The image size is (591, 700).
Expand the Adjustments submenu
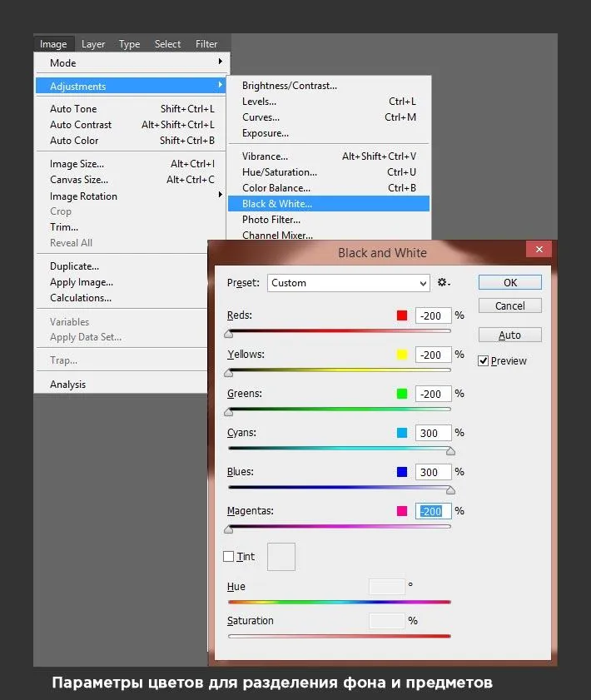[x=132, y=86]
